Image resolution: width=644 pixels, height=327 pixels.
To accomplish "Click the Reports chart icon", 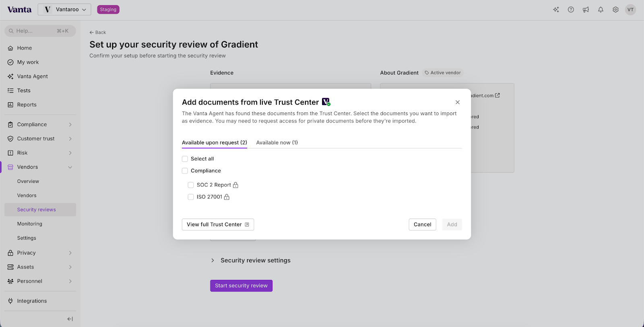I will 10,105.
